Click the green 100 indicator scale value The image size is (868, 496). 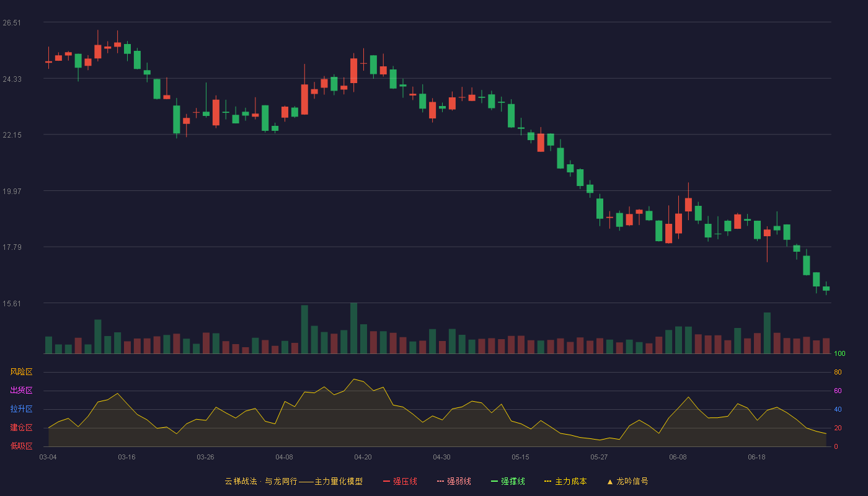(839, 354)
